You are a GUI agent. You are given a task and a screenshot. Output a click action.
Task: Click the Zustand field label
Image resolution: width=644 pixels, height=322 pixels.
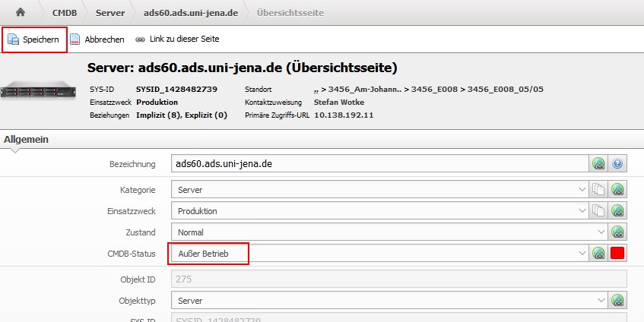pos(141,232)
